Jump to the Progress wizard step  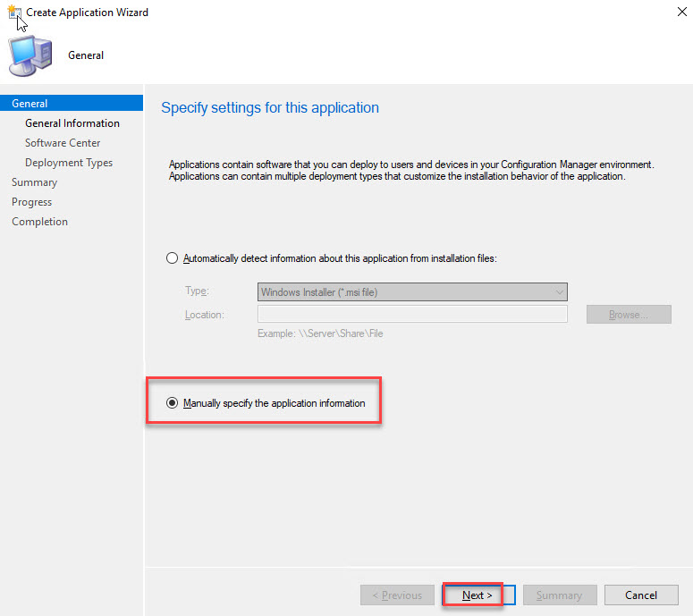tap(32, 202)
